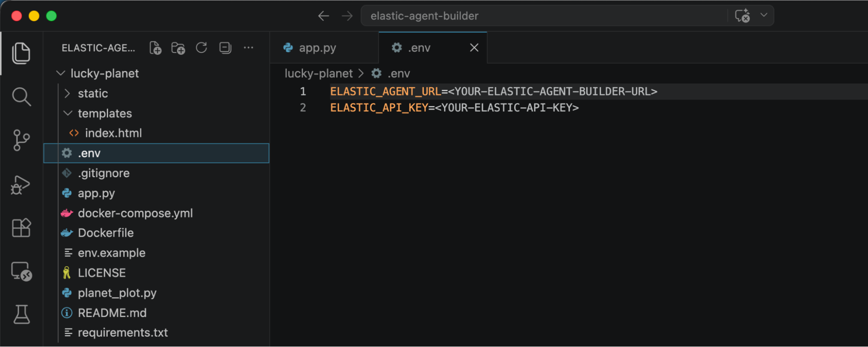Click lucky-planet in the breadcrumb
Screen dimensions: 868x347
coord(319,73)
